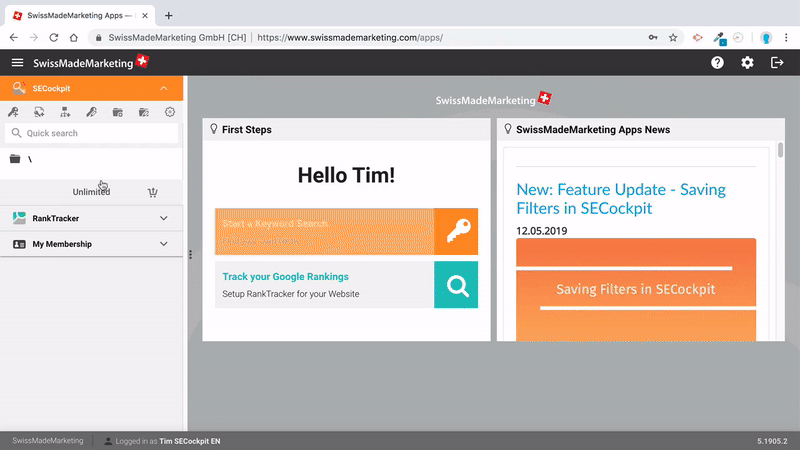
Task: Click the orange key icon tile
Action: [x=456, y=232]
